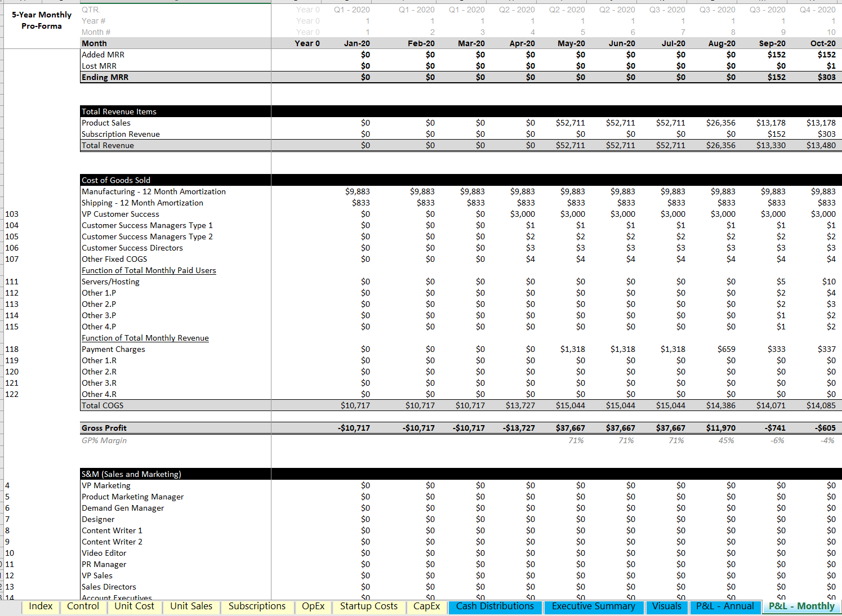This screenshot has width=842, height=616.
Task: Click the GP% Margin row label
Action: point(104,440)
